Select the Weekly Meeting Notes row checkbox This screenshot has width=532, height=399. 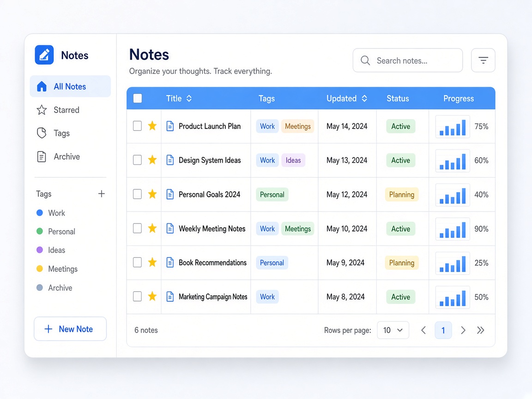click(138, 228)
